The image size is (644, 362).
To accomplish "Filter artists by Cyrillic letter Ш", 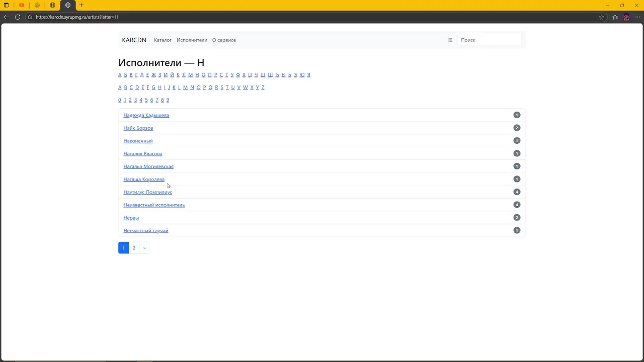I will click(x=263, y=75).
